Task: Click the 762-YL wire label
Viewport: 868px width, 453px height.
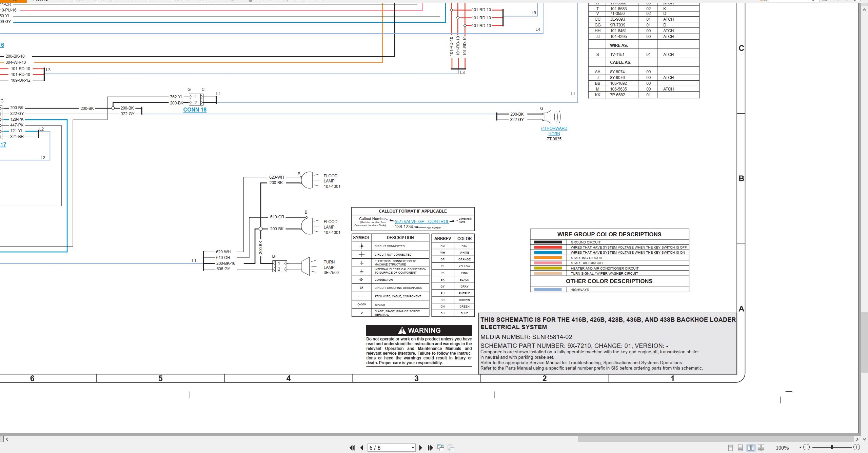Action: click(176, 97)
